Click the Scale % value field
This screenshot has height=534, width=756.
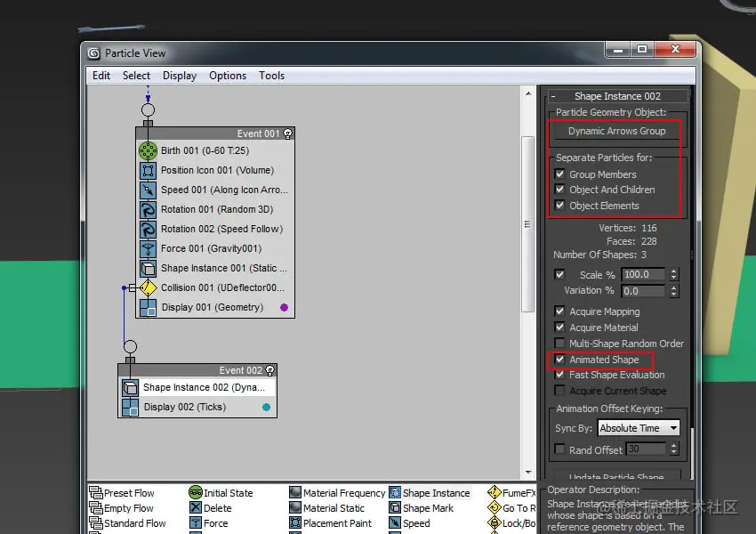644,274
